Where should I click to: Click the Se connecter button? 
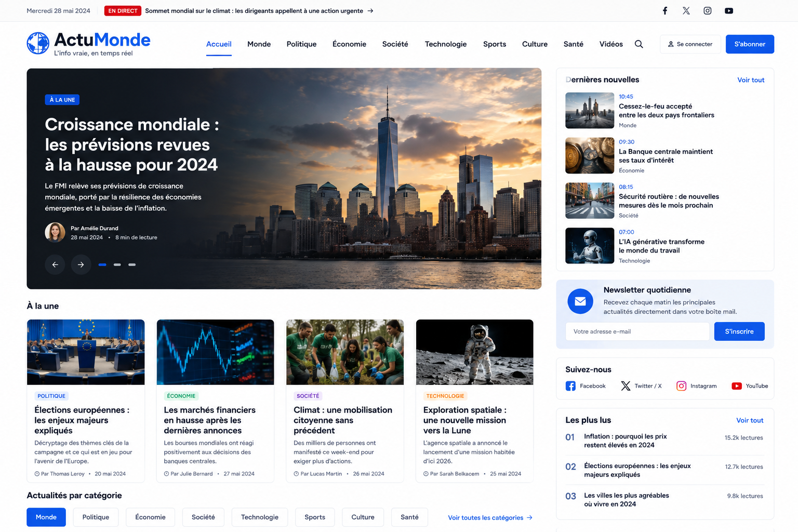pos(690,44)
